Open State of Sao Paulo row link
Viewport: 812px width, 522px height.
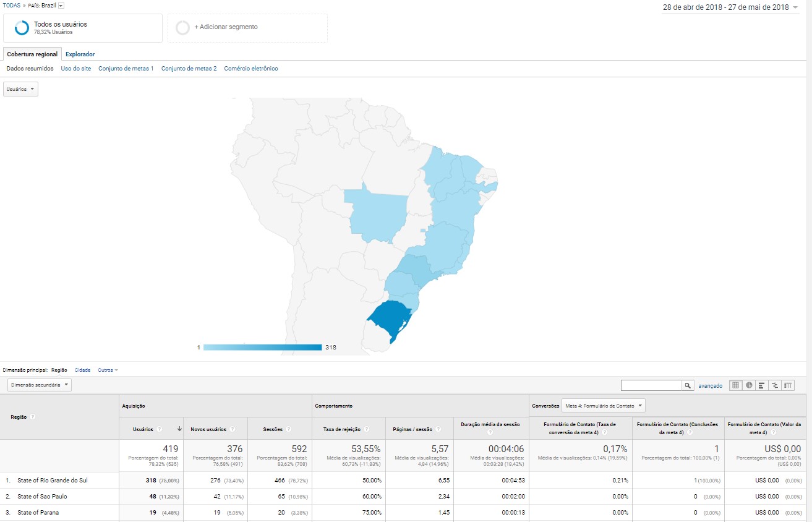click(x=42, y=497)
